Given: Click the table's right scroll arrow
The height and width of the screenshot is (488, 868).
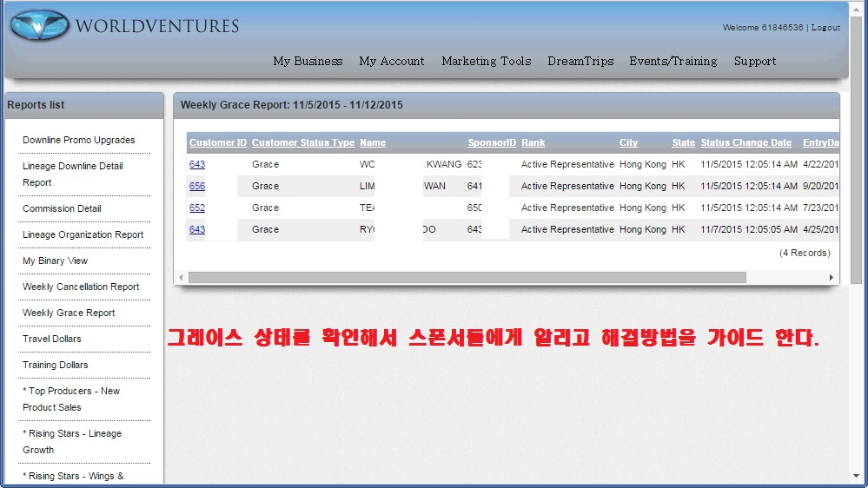Looking at the screenshot, I should point(832,278).
